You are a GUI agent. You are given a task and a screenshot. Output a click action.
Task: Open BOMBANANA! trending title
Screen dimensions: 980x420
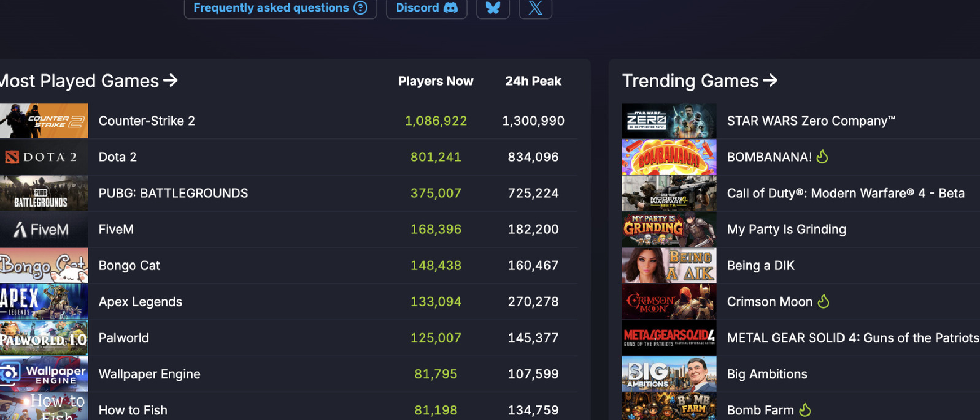[x=769, y=157]
